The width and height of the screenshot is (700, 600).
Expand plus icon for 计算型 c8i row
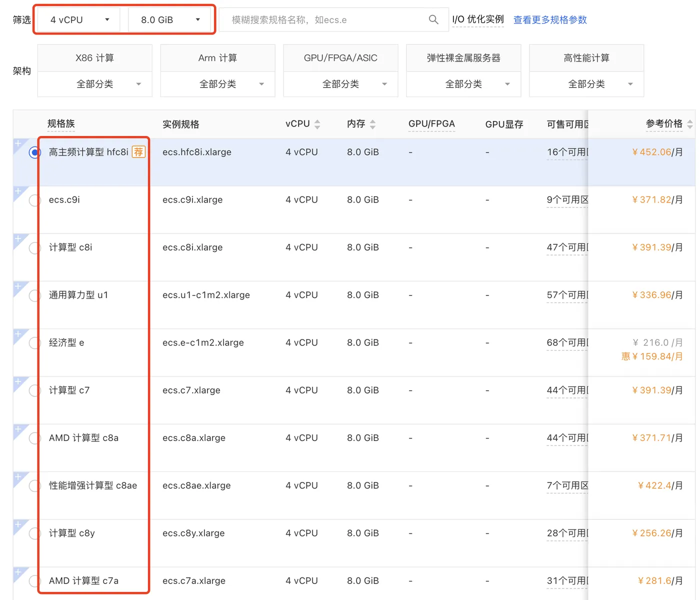point(18,238)
